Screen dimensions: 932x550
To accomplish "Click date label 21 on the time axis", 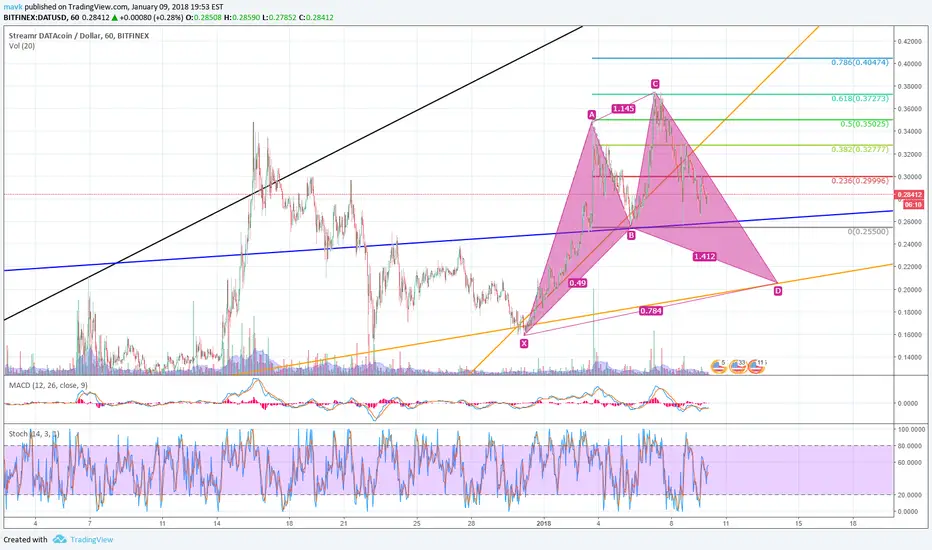I will [344, 524].
